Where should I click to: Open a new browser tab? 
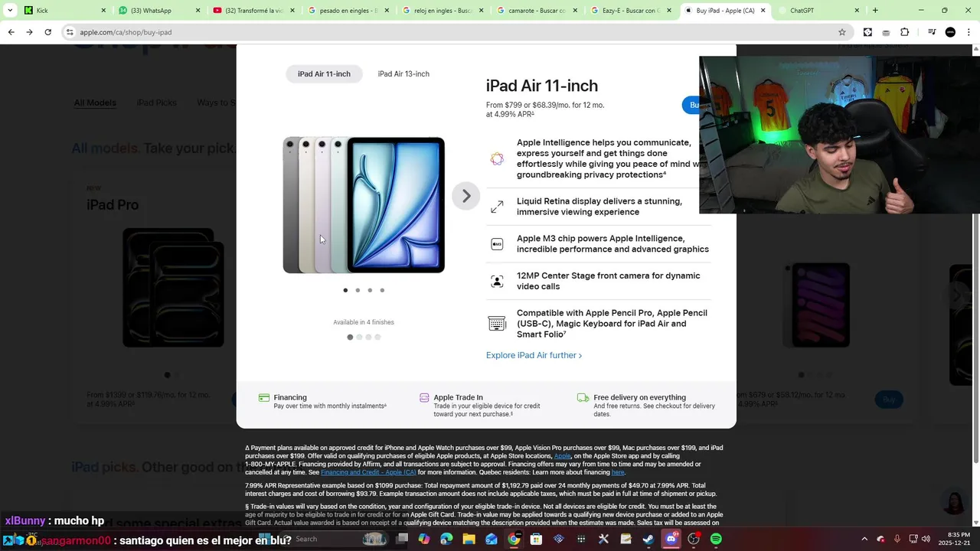pos(875,11)
